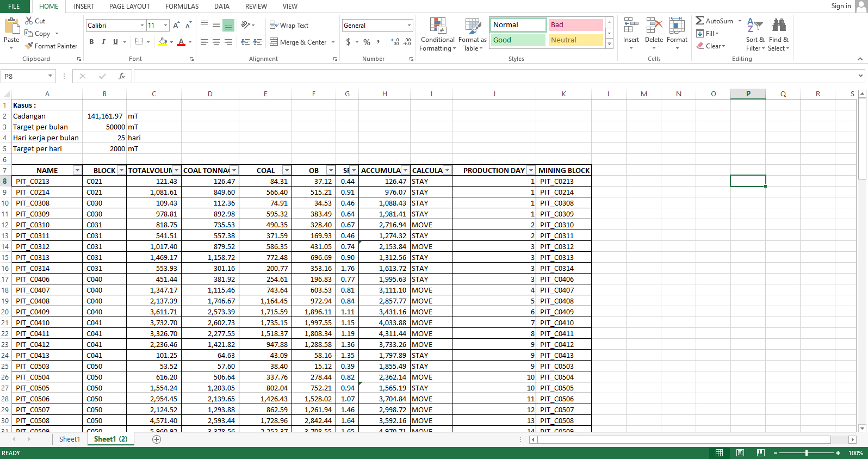Expand the General number format dropdown
The image size is (868, 459).
click(409, 26)
